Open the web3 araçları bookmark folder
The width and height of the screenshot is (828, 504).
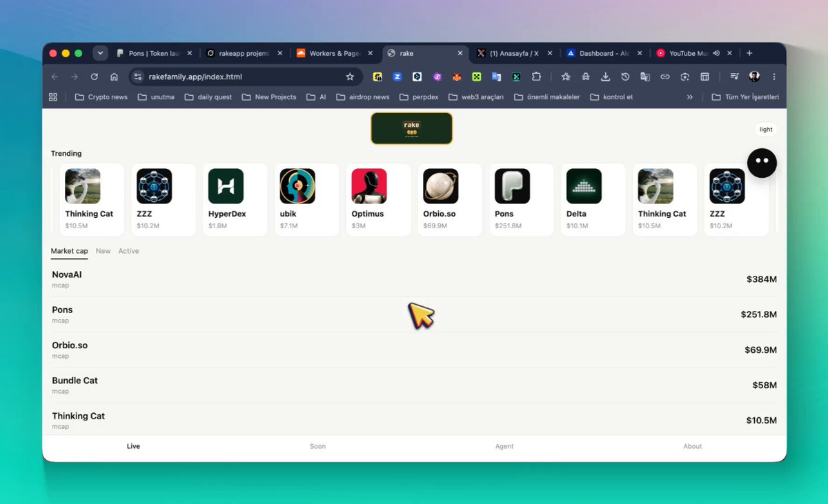click(x=476, y=97)
